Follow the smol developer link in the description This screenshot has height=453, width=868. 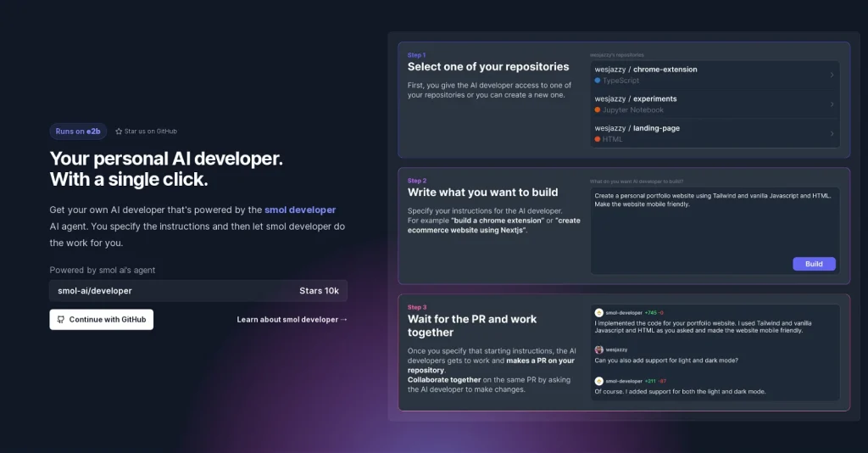[x=300, y=210]
